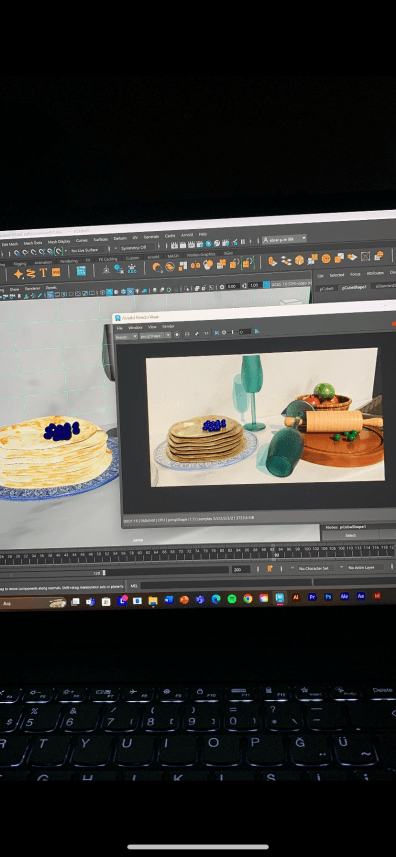
Task: Click the Select button in Attribute Editor
Action: pos(351,536)
